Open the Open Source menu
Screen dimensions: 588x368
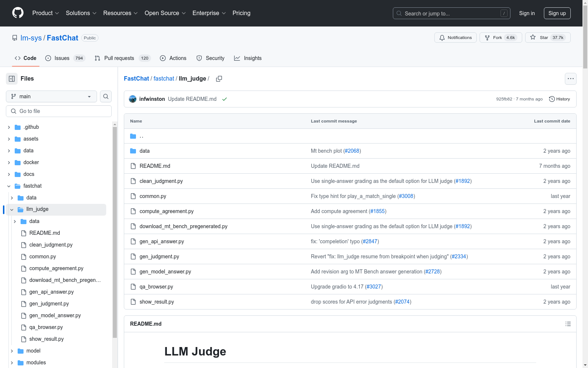[x=165, y=13]
